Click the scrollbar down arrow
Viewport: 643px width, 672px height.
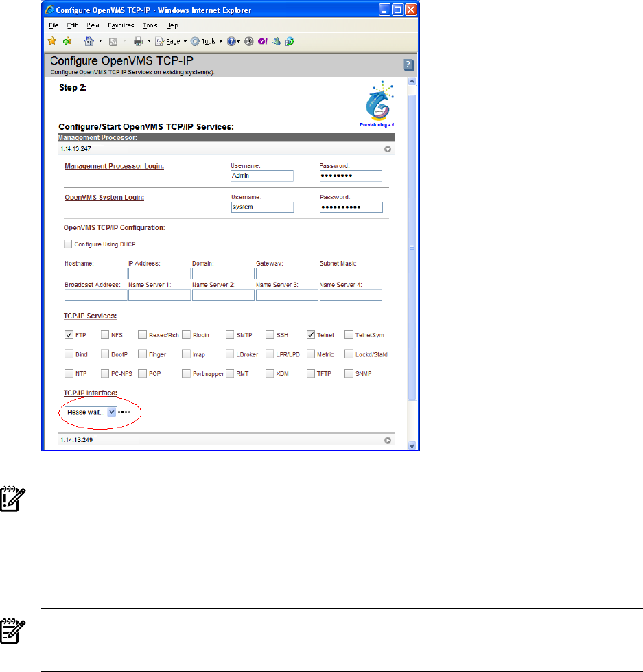[412, 445]
